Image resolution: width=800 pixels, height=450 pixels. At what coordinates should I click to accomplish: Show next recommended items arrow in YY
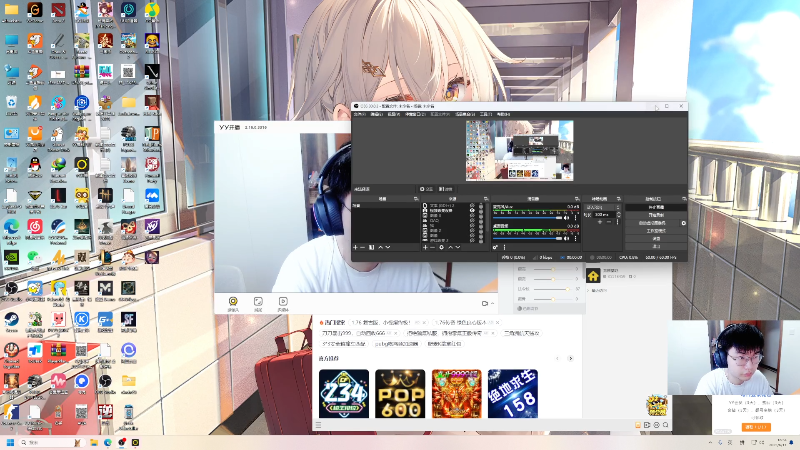(x=570, y=358)
